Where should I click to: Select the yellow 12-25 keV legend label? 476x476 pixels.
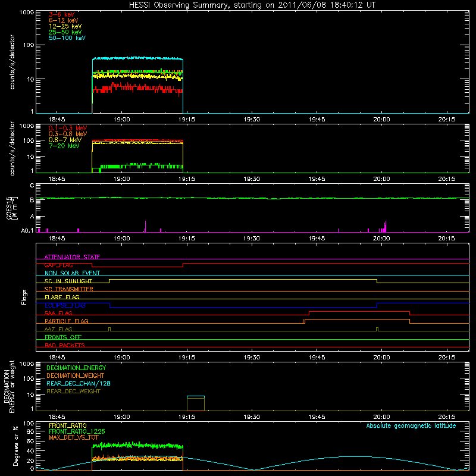[x=65, y=26]
